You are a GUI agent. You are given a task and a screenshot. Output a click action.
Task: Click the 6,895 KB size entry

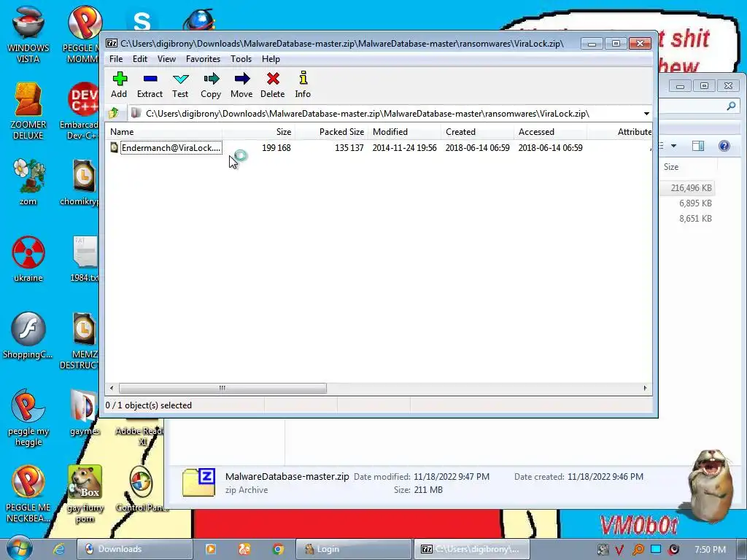[695, 203]
